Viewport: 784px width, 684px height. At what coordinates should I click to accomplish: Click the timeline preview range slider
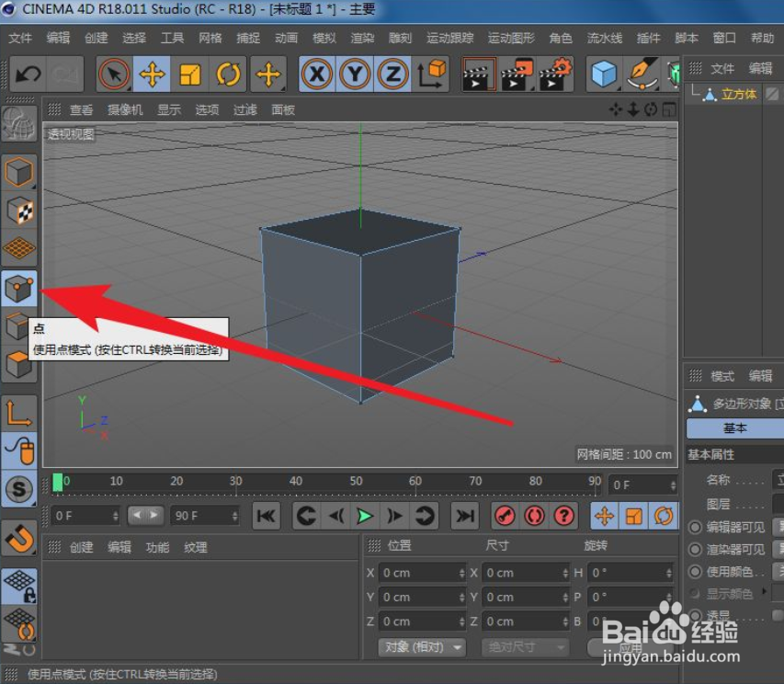(145, 515)
